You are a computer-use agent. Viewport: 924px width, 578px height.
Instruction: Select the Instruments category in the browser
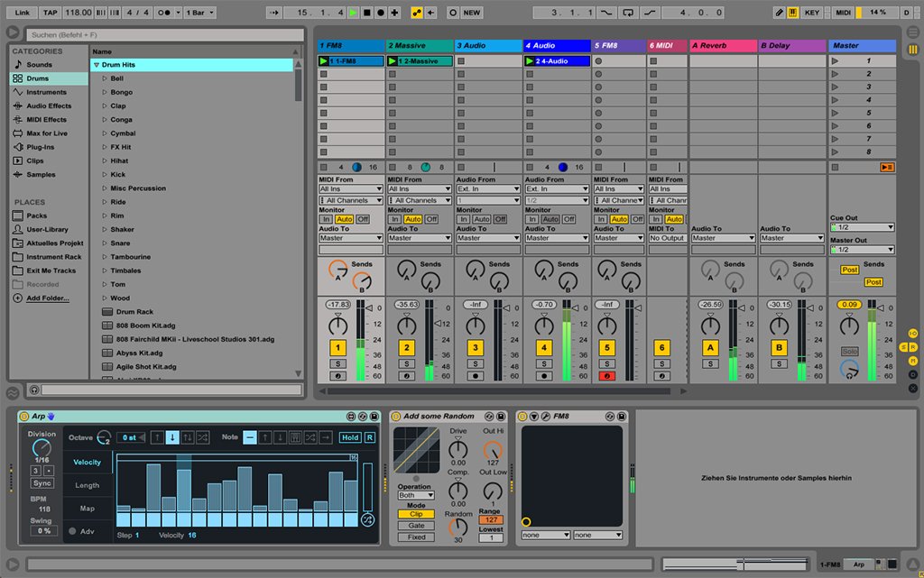(46, 92)
